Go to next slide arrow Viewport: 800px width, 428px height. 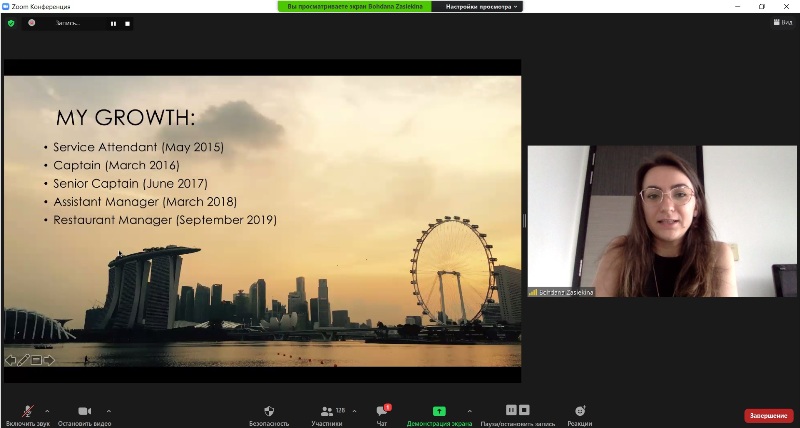[49, 360]
